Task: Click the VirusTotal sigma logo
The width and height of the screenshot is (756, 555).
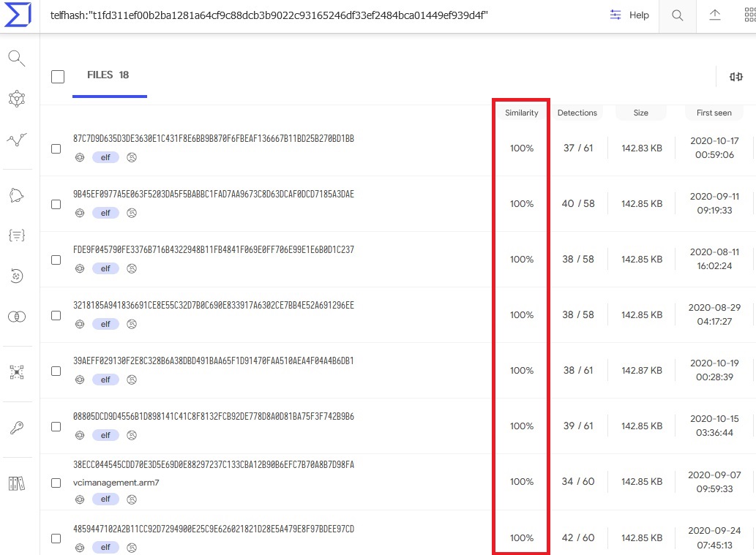Action: pos(18,15)
